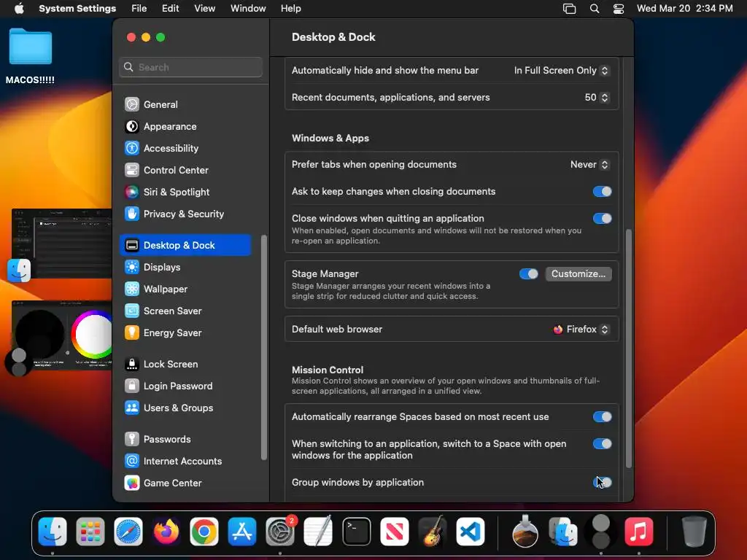This screenshot has height=560, width=747.
Task: Open the View menu
Action: 204,9
